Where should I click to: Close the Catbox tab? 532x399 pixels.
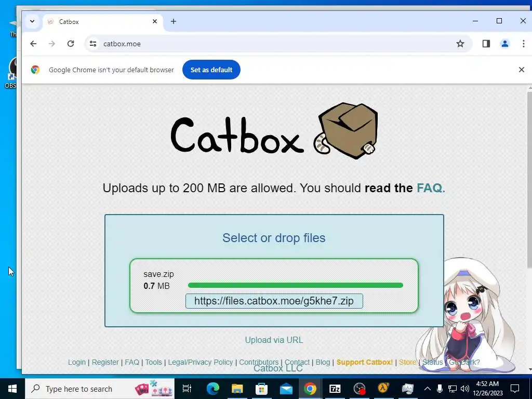pos(155,21)
